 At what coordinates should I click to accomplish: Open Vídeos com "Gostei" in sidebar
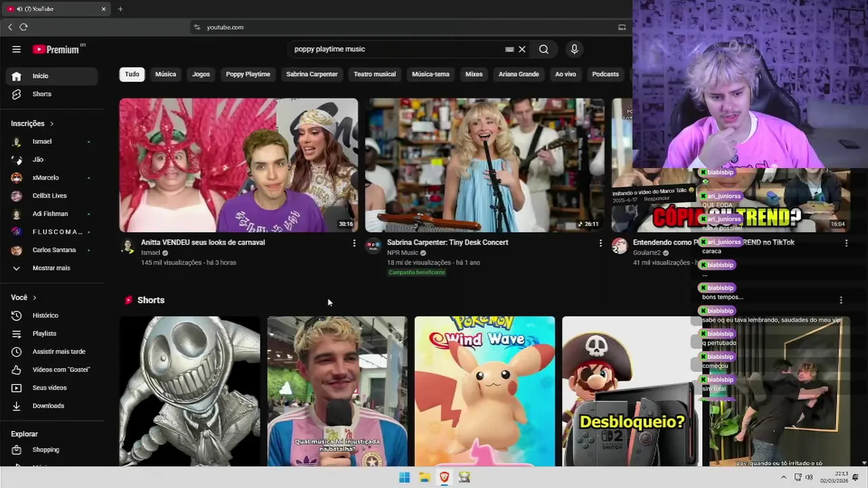coord(52,369)
